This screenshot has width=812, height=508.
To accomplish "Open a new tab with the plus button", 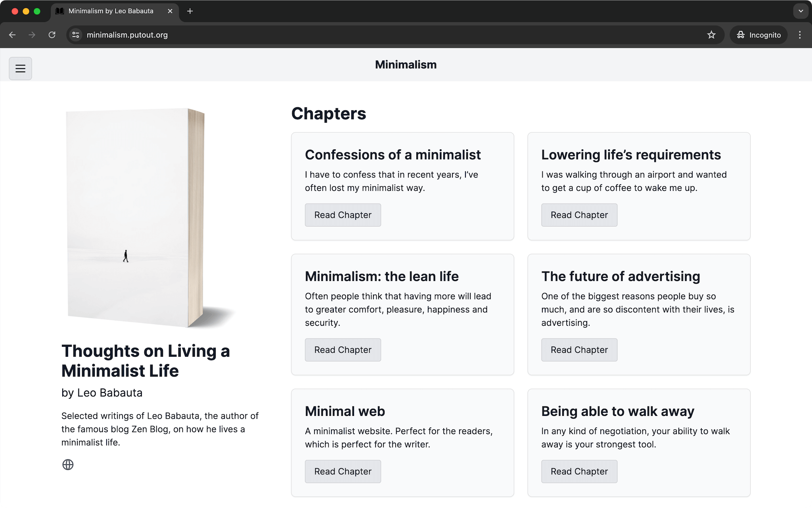I will point(190,11).
